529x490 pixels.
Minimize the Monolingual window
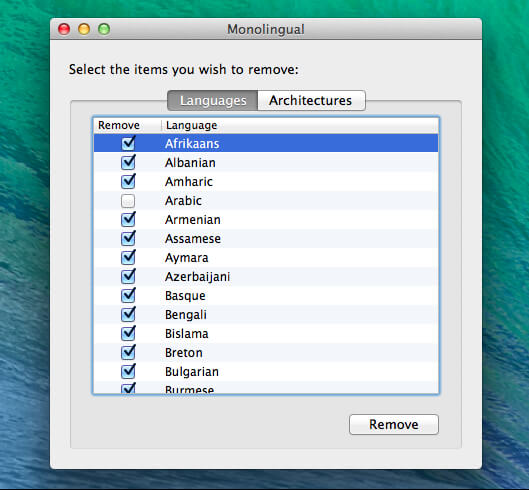(84, 29)
